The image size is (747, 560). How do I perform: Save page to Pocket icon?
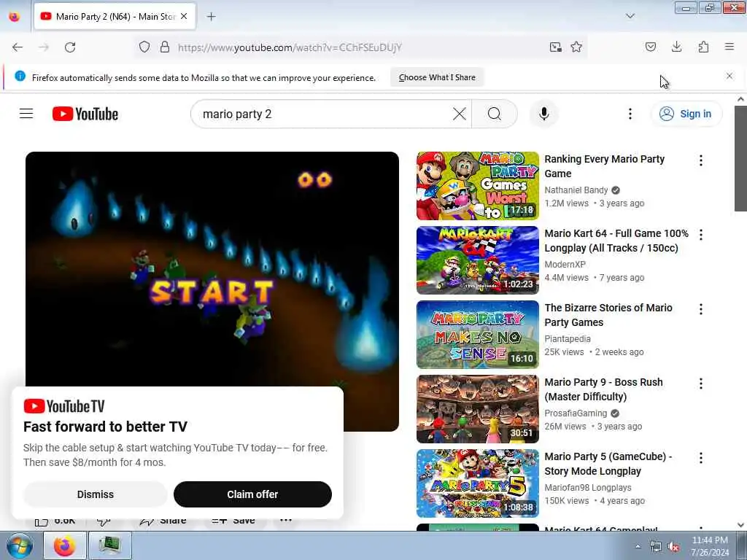(650, 47)
